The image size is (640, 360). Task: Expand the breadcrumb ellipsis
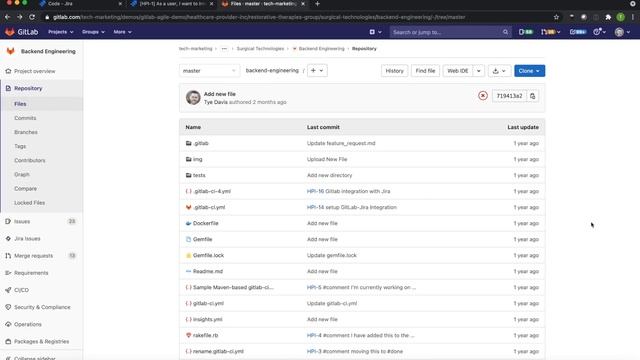tap(224, 49)
